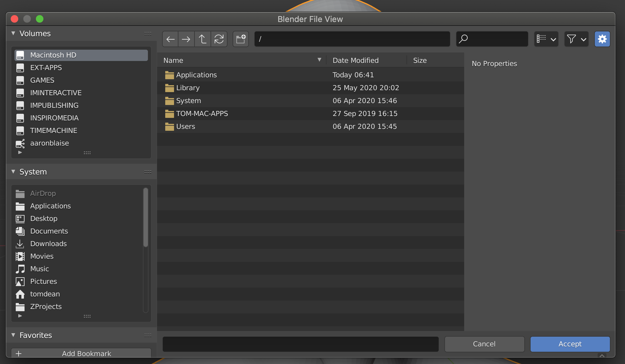The height and width of the screenshot is (364, 625).
Task: Click the Cancel button
Action: 484,344
